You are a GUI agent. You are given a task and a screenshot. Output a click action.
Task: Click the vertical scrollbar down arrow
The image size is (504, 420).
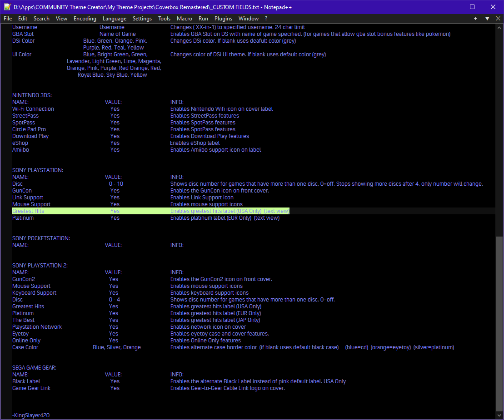pyautogui.click(x=499, y=415)
